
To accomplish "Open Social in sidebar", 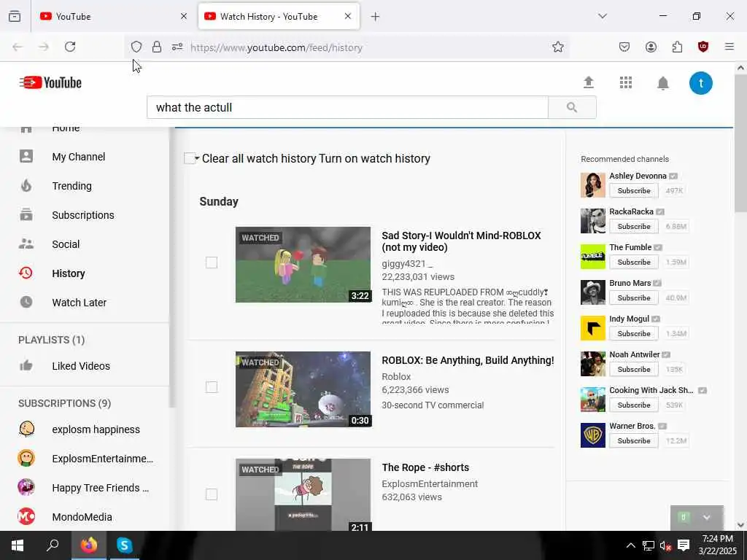I will point(66,244).
